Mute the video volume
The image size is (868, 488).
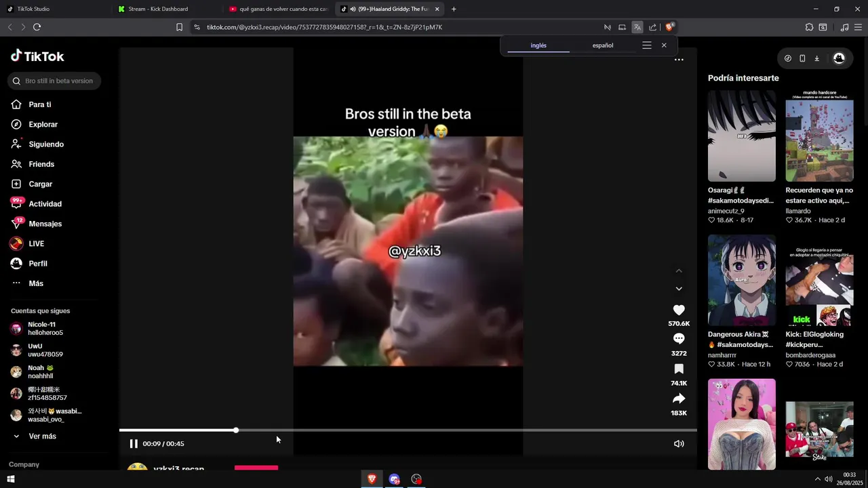click(679, 444)
